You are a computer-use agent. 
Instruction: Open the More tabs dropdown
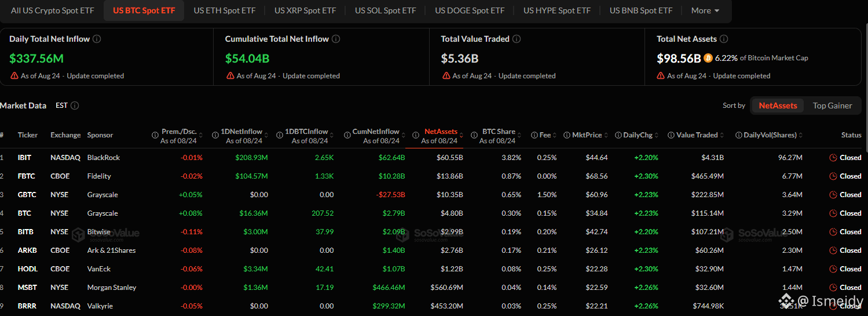705,10
